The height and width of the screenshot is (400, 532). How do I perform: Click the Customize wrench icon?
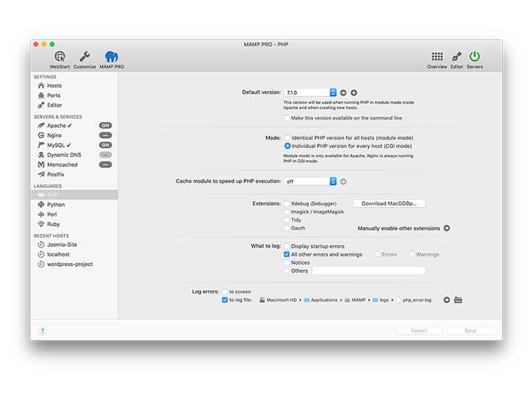[84, 57]
